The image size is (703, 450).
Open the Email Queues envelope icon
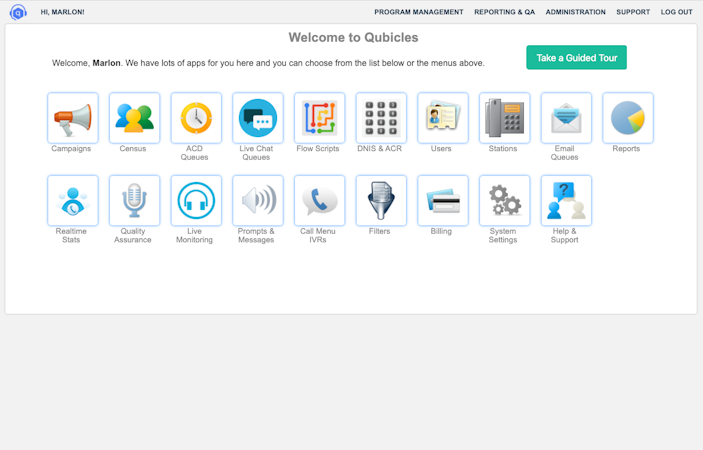[566, 118]
